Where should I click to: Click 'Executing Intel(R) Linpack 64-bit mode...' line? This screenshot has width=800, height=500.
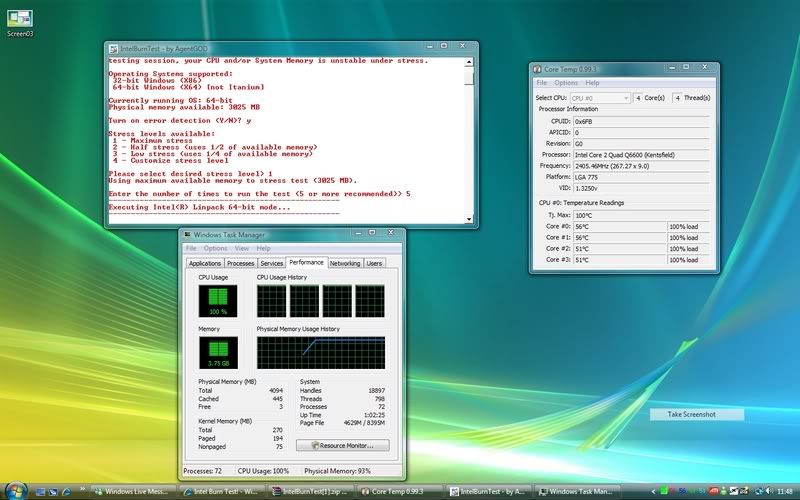click(x=199, y=207)
